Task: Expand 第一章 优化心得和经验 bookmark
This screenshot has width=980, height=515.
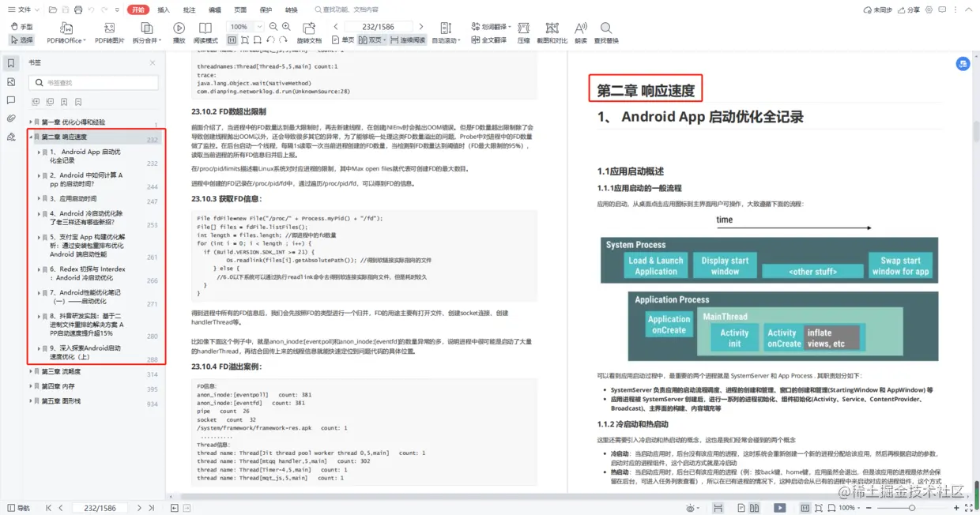Action: (x=31, y=122)
